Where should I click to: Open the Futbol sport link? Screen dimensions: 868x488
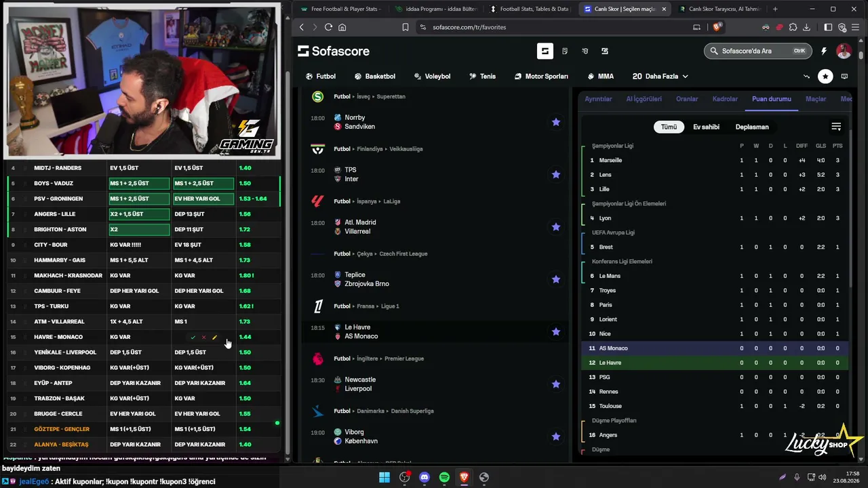tap(321, 77)
